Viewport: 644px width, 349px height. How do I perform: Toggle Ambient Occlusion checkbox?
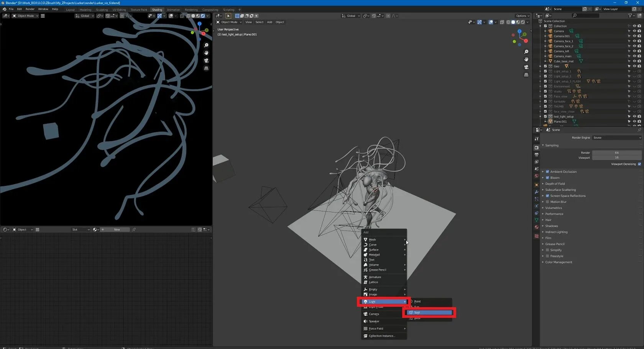coord(547,172)
